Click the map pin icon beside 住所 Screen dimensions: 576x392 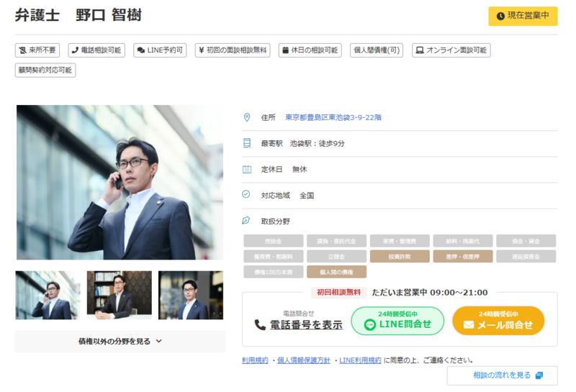pyautogui.click(x=247, y=117)
